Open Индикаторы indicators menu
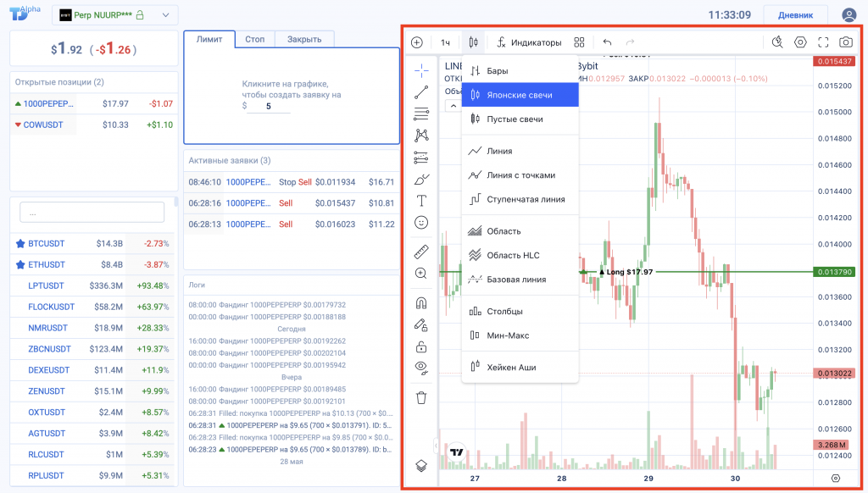Viewport: 868px width, 493px height. pyautogui.click(x=529, y=42)
